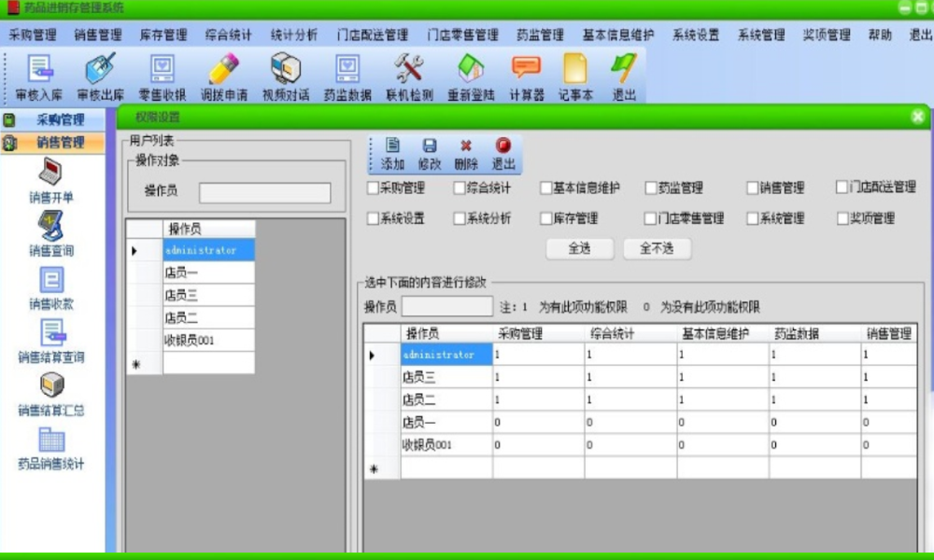Open the 门店配送管理 menu
934x560 pixels.
373,35
